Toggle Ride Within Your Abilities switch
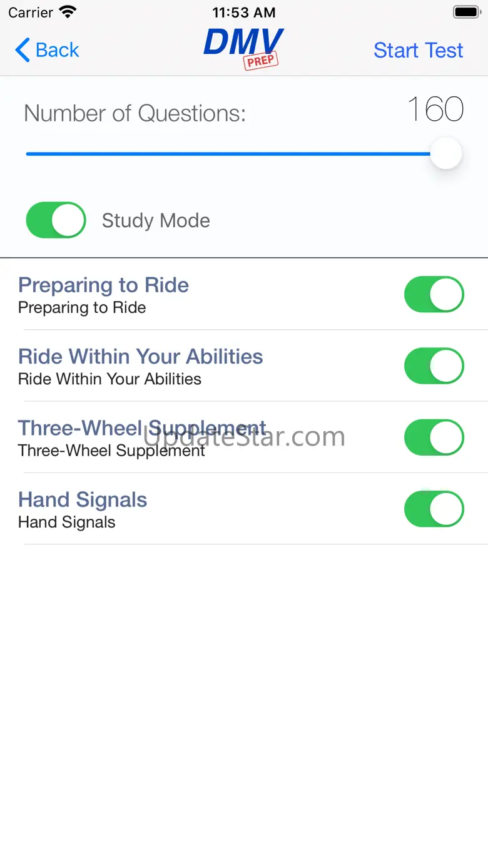Viewport: 488px width, 868px height. 434,366
